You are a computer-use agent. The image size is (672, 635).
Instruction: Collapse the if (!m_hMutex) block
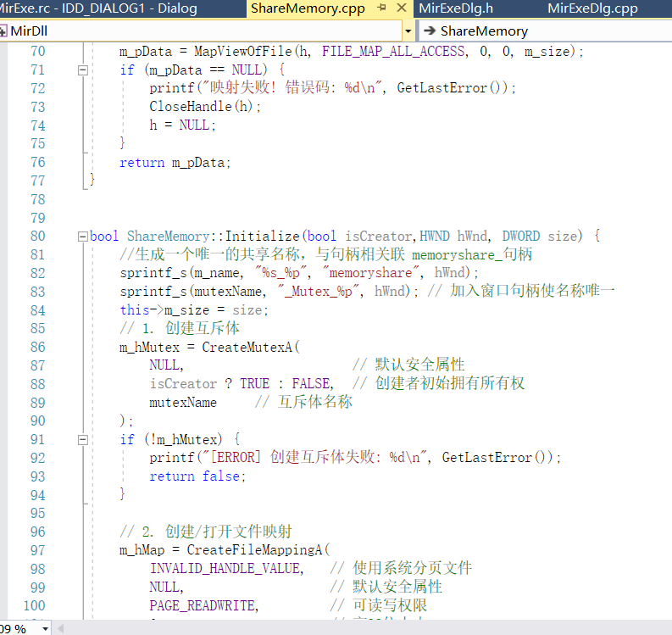[83, 439]
